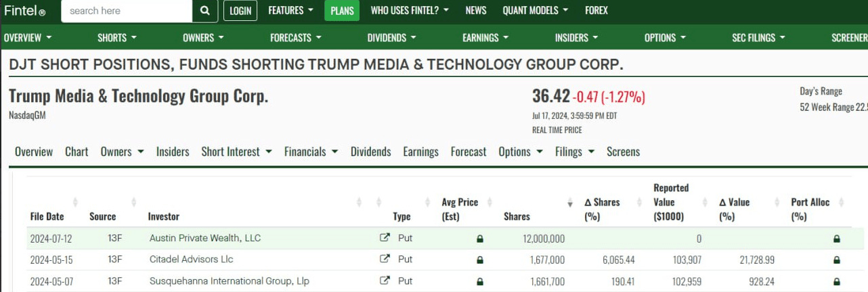
Task: Open Susquehanna International Group, Llp link
Action: pyautogui.click(x=229, y=281)
